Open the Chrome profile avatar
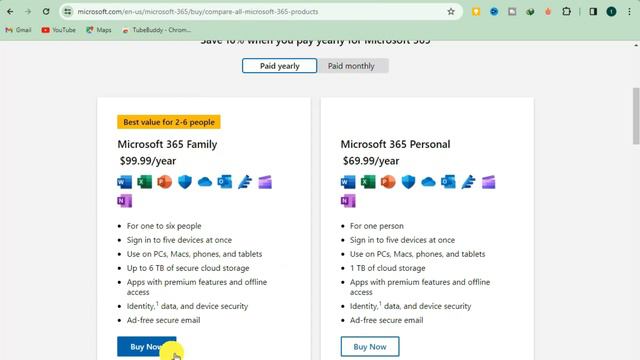The image size is (640, 360). coord(611,11)
